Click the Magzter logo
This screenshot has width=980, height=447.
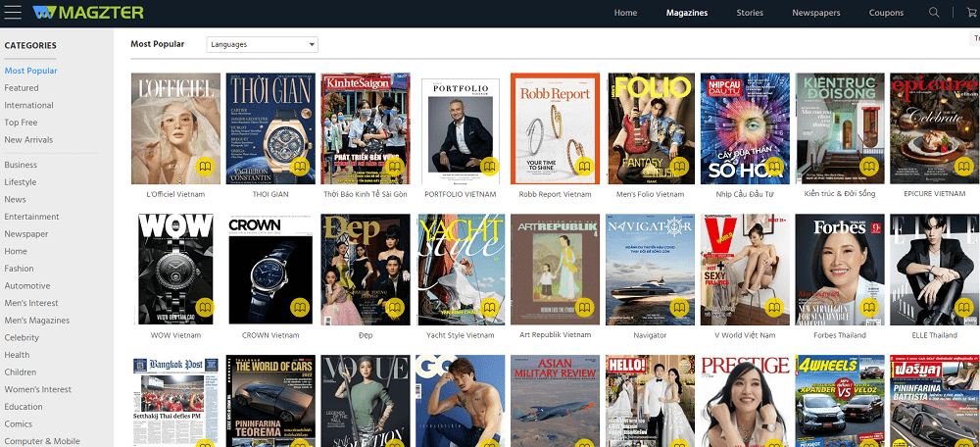[88, 12]
